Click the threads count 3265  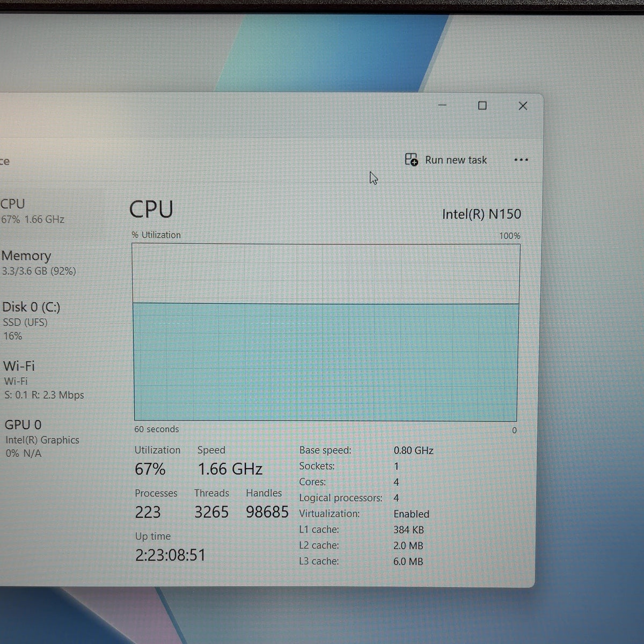pos(211,513)
